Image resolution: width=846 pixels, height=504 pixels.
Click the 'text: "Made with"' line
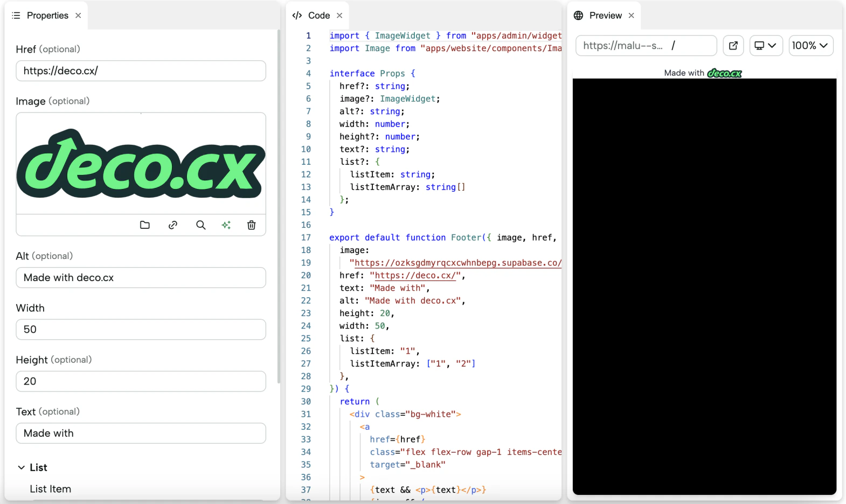pos(385,288)
